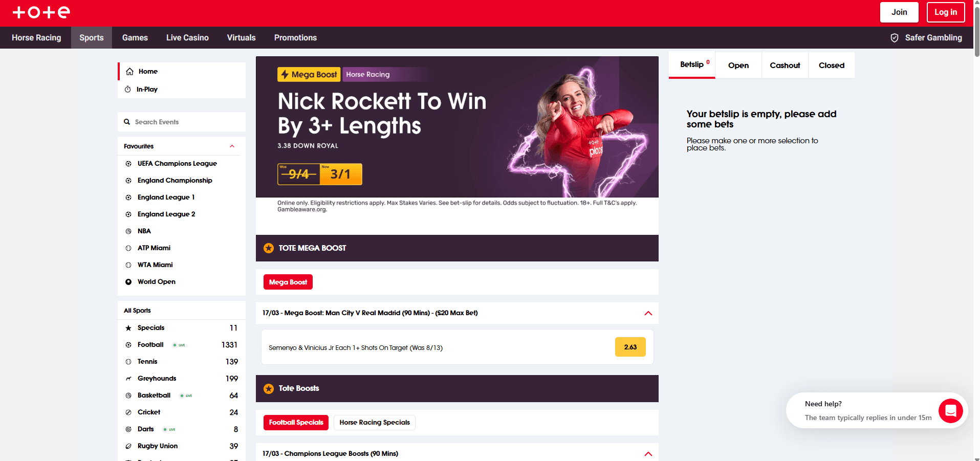Click the Specials star icon
This screenshot has height=461, width=980.
pos(128,328)
